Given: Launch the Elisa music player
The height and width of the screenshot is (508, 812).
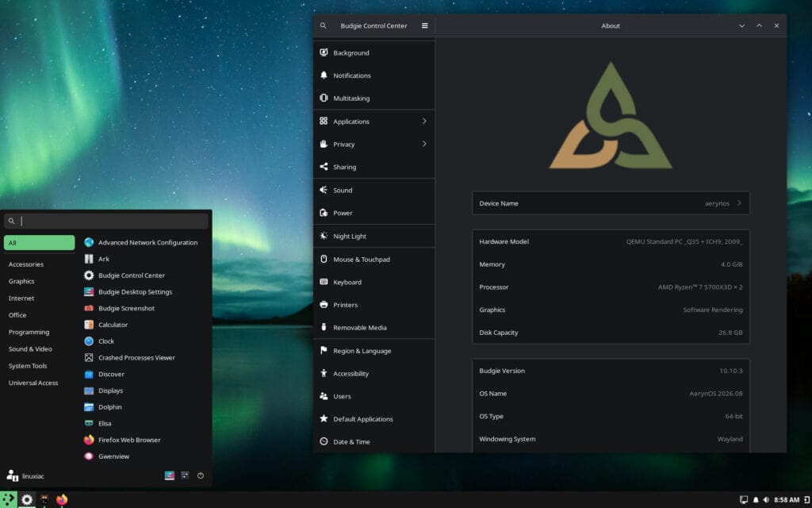Looking at the screenshot, I should point(145,424).
